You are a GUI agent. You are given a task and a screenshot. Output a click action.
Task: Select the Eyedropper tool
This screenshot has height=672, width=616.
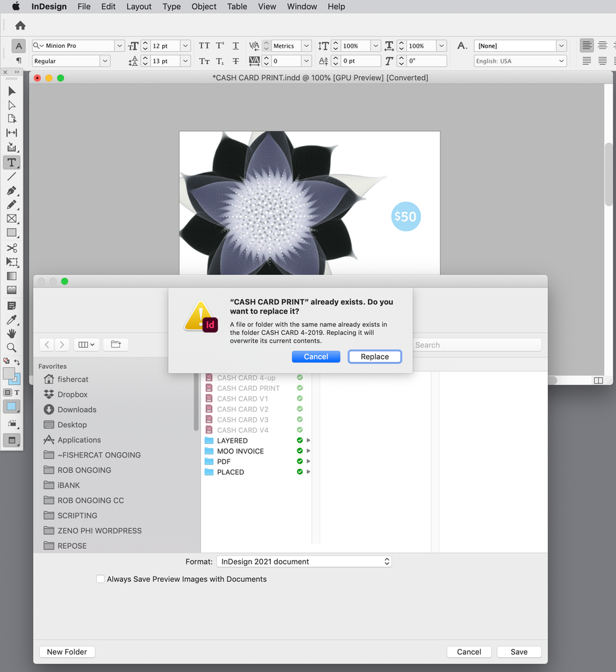(x=11, y=320)
